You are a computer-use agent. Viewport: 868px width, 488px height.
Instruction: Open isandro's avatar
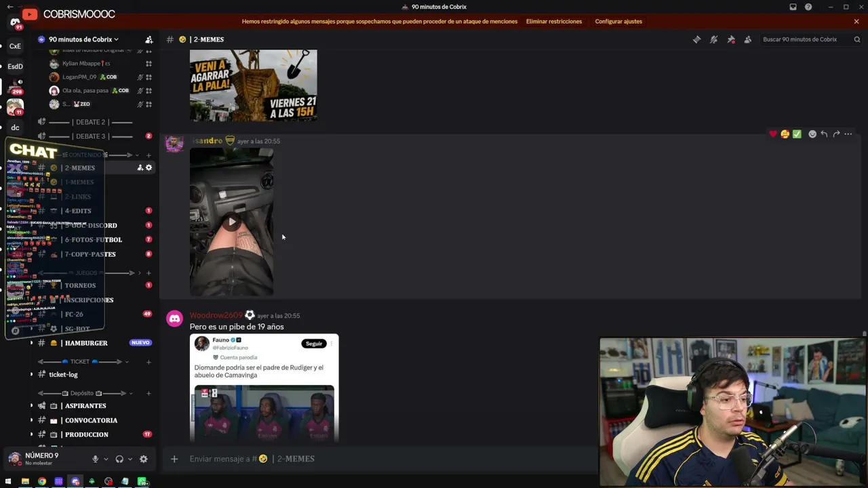(174, 144)
